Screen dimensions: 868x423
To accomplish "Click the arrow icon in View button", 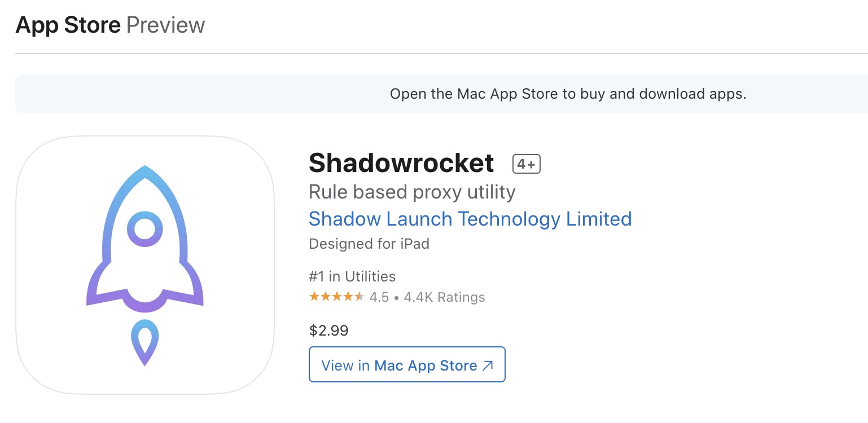I will (488, 365).
